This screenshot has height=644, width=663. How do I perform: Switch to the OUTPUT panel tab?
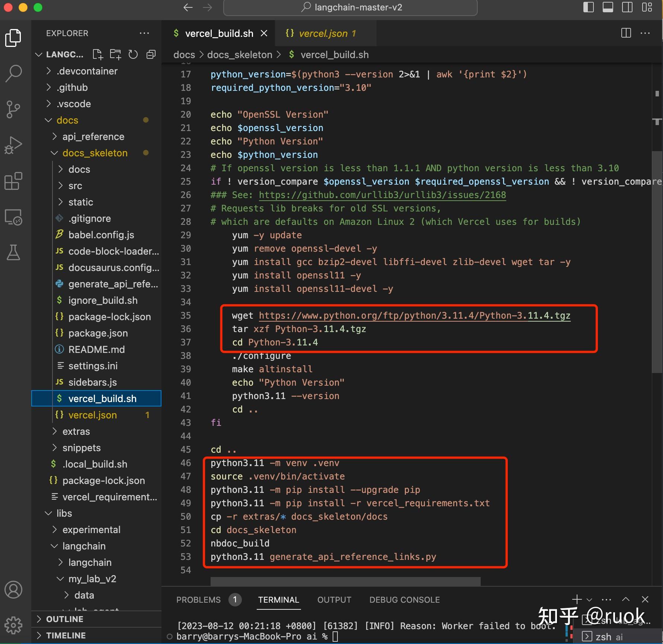(334, 600)
